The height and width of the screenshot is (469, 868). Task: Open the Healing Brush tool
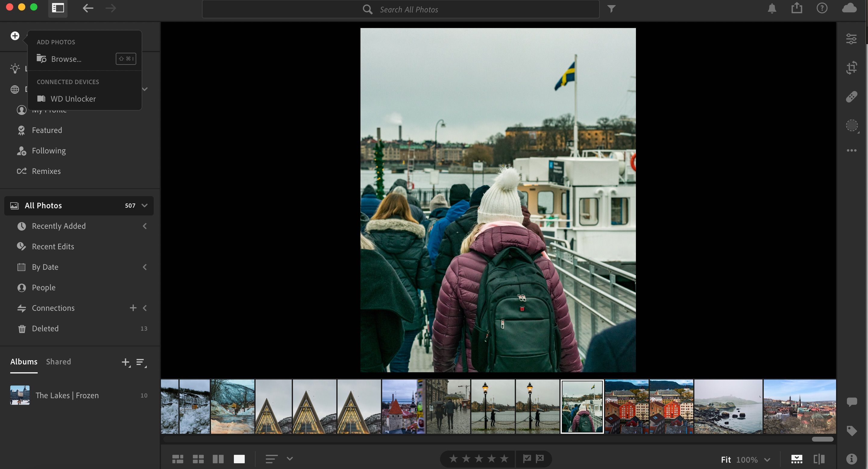(852, 97)
